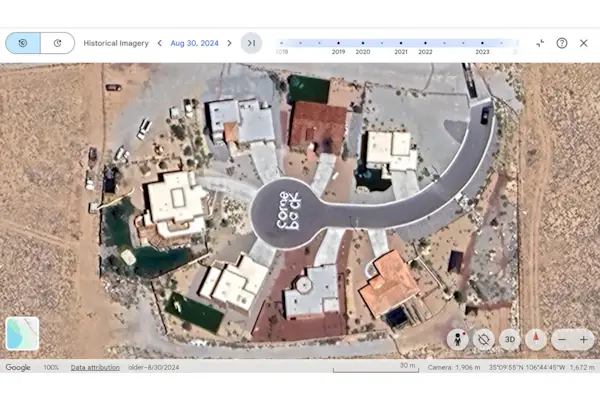This screenshot has height=400, width=600.
Task: Click the 1,672 m elevation readout
Action: point(582,367)
